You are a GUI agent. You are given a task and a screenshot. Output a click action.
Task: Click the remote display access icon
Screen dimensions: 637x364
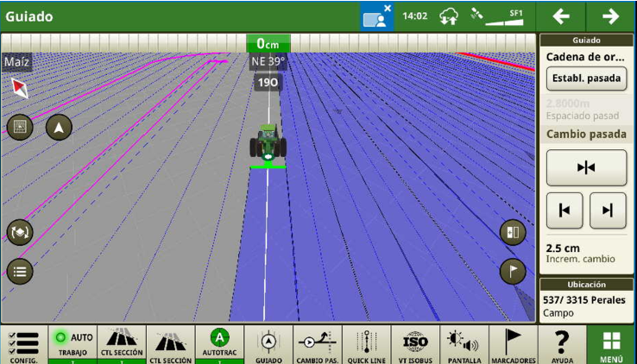coord(376,16)
